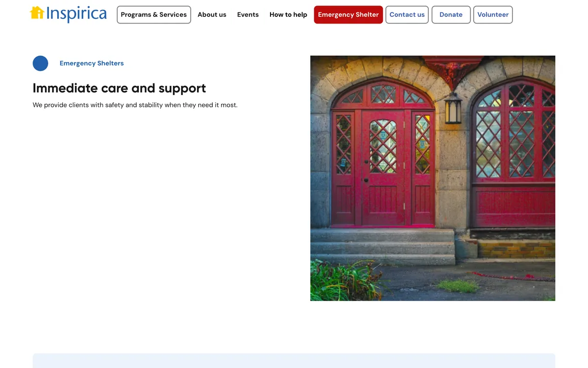The image size is (588, 368).
Task: Click the Volunteer button
Action: pos(493,15)
